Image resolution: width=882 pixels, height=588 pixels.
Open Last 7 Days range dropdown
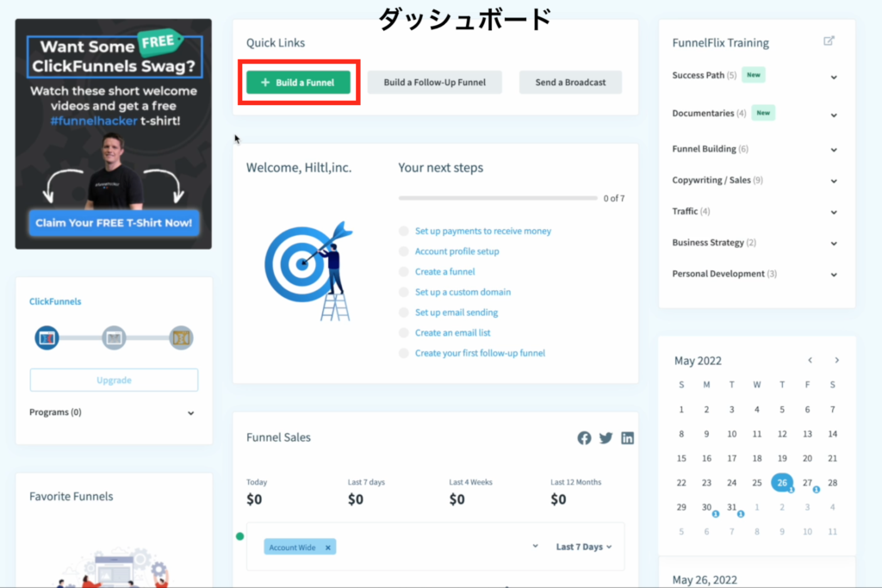pos(584,547)
